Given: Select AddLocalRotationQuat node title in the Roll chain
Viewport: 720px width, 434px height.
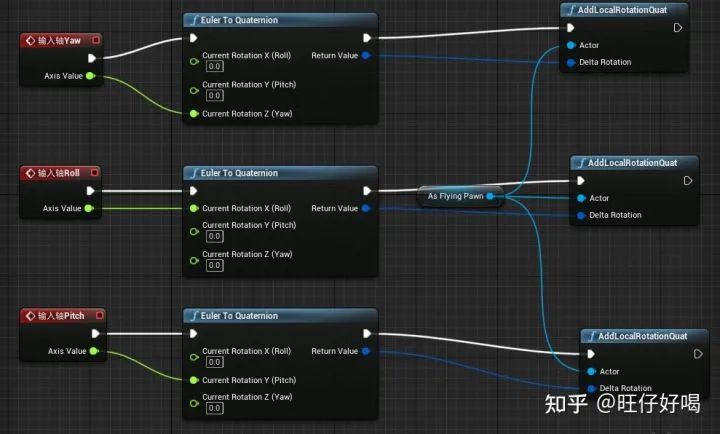Looking at the screenshot, I should click(x=634, y=163).
